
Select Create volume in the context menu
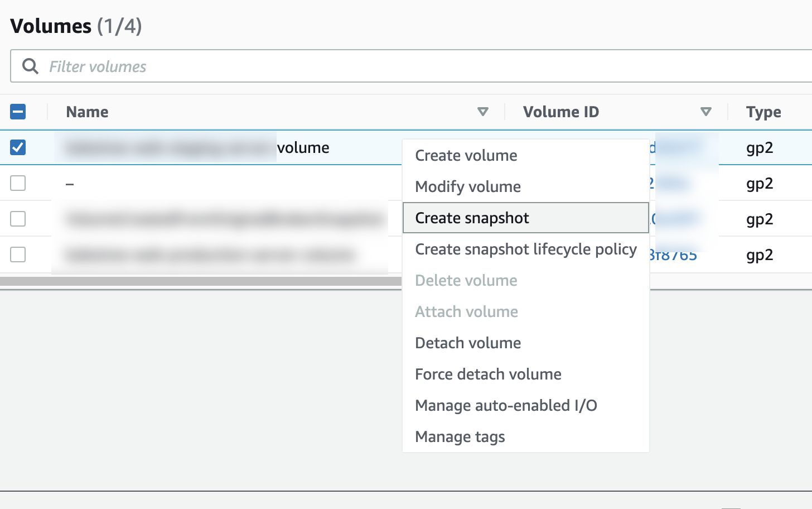click(x=466, y=155)
